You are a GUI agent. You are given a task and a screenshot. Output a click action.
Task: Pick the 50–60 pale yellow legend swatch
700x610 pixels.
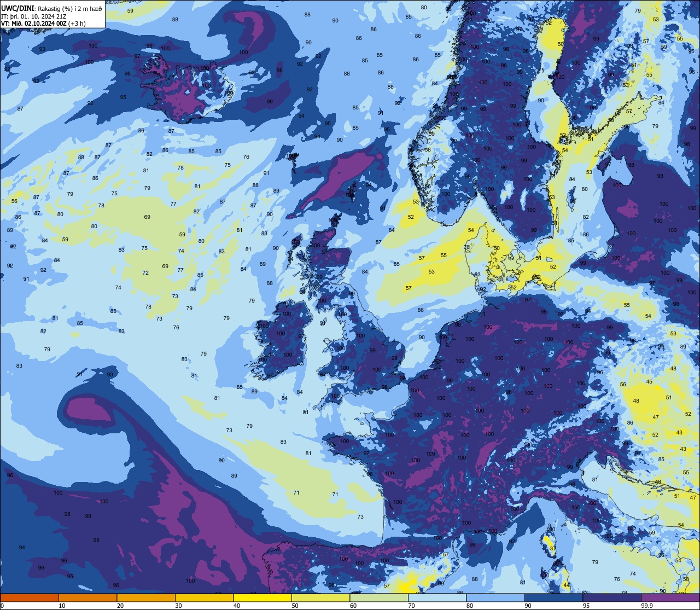(x=320, y=598)
